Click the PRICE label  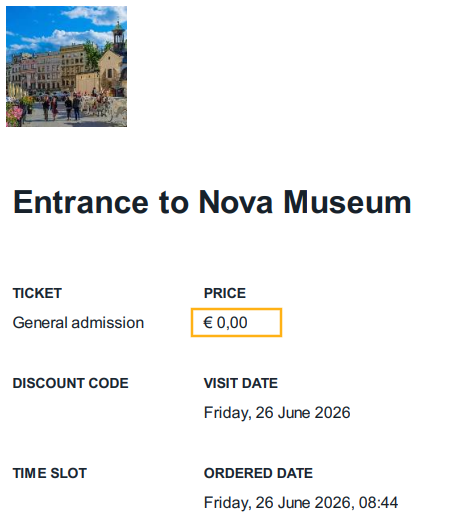coord(225,293)
